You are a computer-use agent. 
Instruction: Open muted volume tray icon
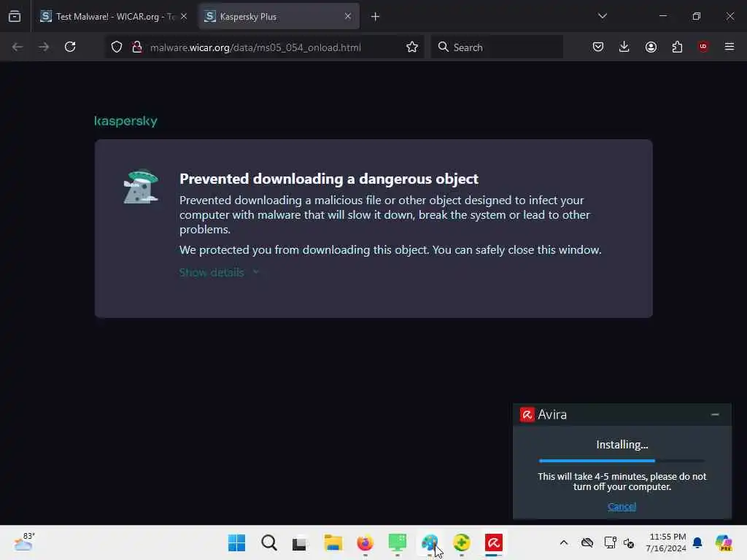click(x=629, y=542)
